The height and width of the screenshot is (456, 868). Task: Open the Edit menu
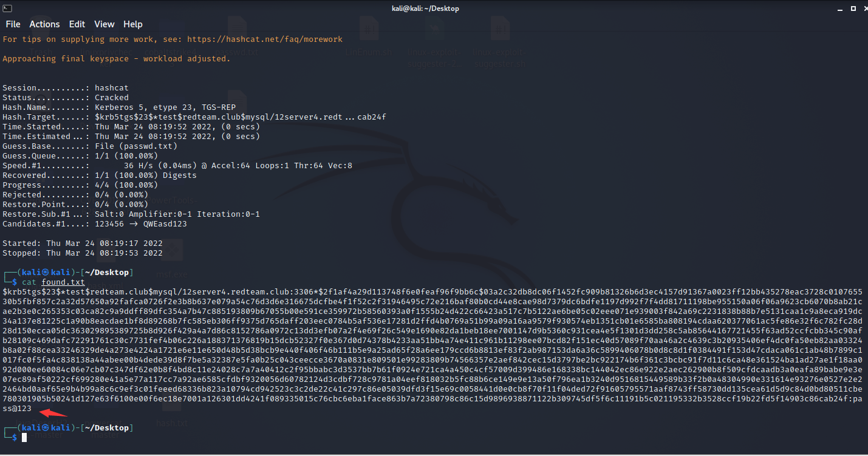(x=77, y=24)
